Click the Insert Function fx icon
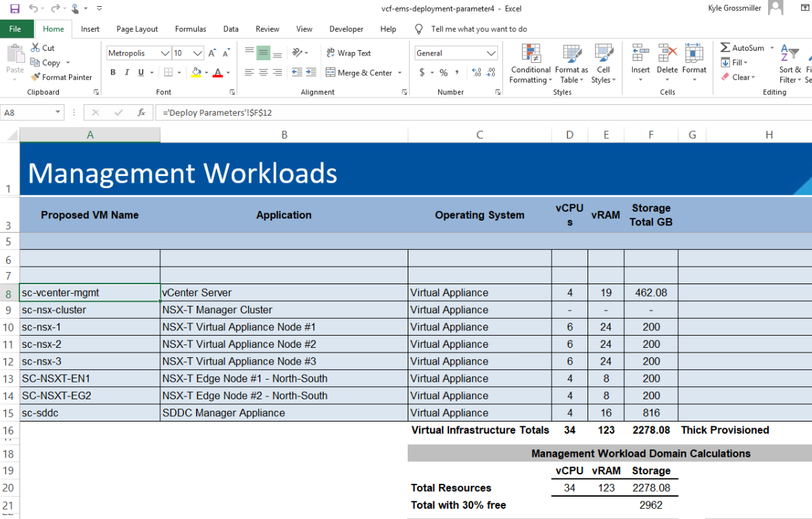This screenshot has height=519, width=812. [141, 113]
